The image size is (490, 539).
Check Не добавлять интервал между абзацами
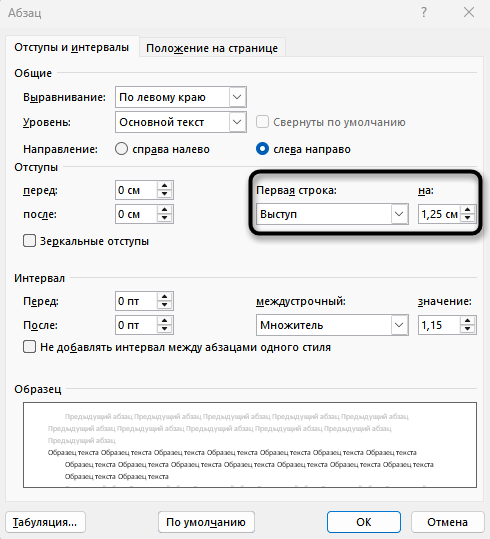pyautogui.click(x=29, y=347)
